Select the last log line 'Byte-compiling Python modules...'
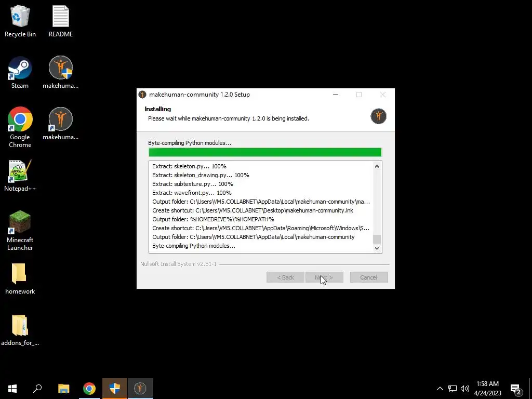The height and width of the screenshot is (399, 532). (194, 246)
